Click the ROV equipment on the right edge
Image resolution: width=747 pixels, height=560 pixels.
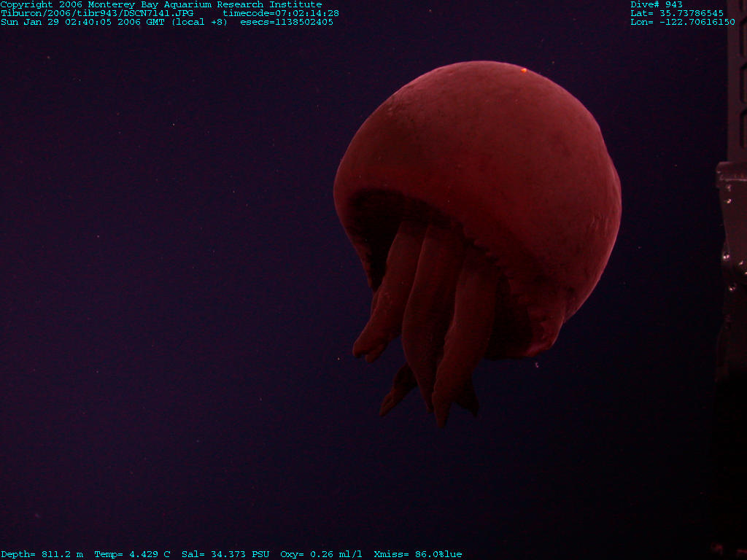(x=732, y=219)
